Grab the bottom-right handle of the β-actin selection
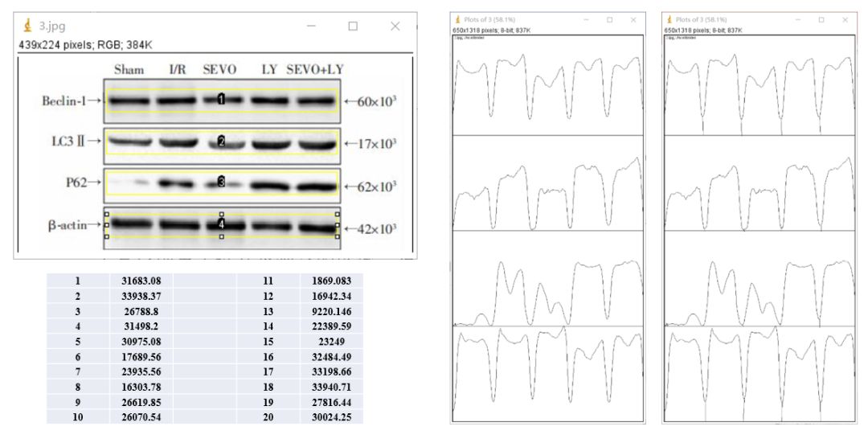This screenshot has width=868, height=439. 337,236
